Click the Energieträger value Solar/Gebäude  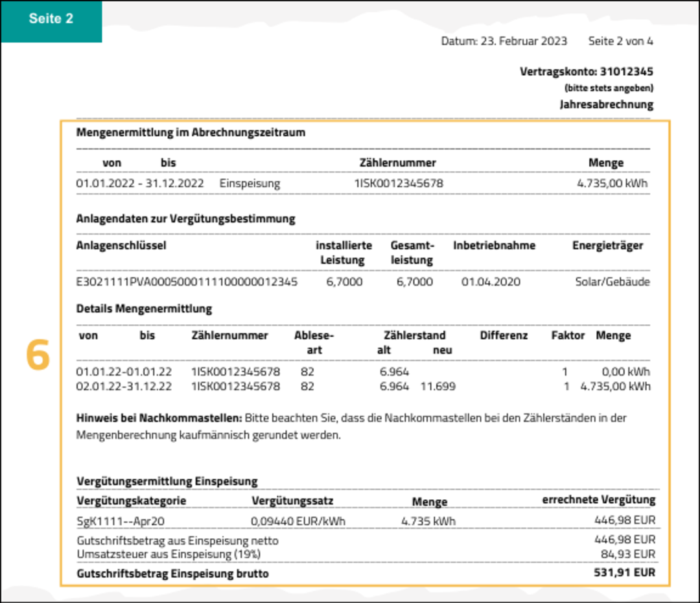pyautogui.click(x=612, y=282)
